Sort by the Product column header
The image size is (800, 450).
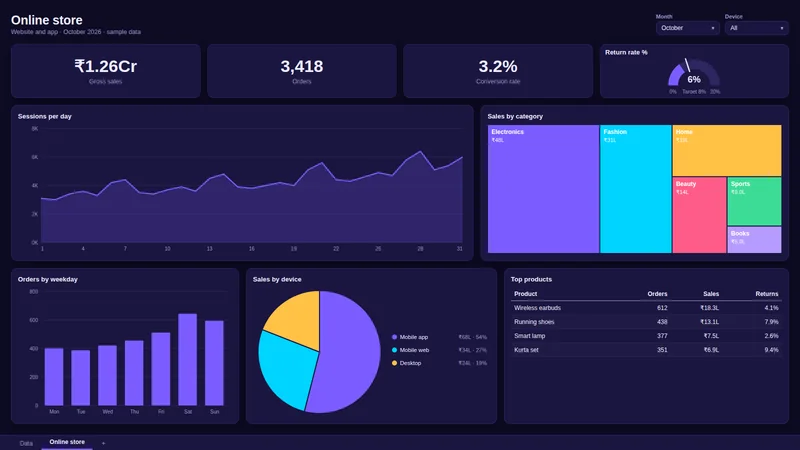pyautogui.click(x=526, y=294)
